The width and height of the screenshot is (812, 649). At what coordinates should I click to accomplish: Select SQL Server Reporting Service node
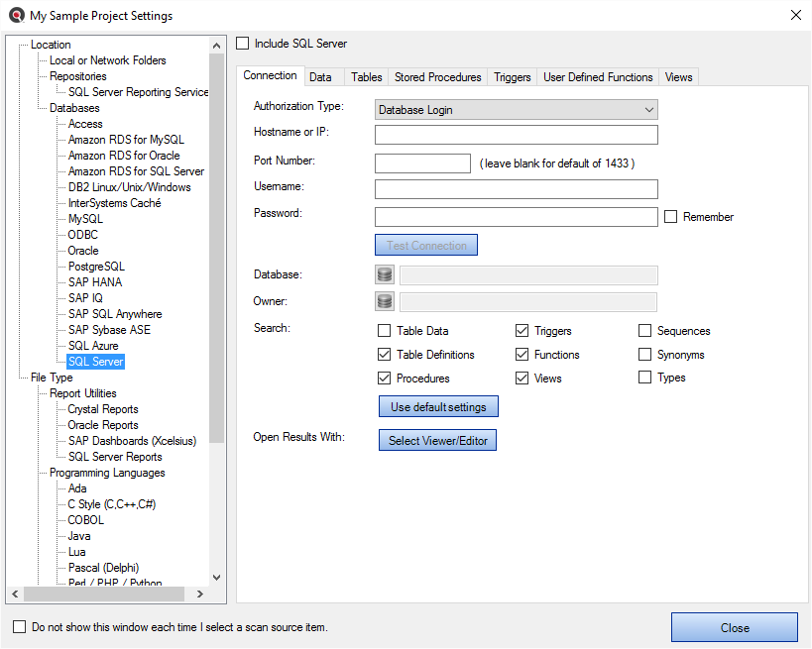[138, 92]
